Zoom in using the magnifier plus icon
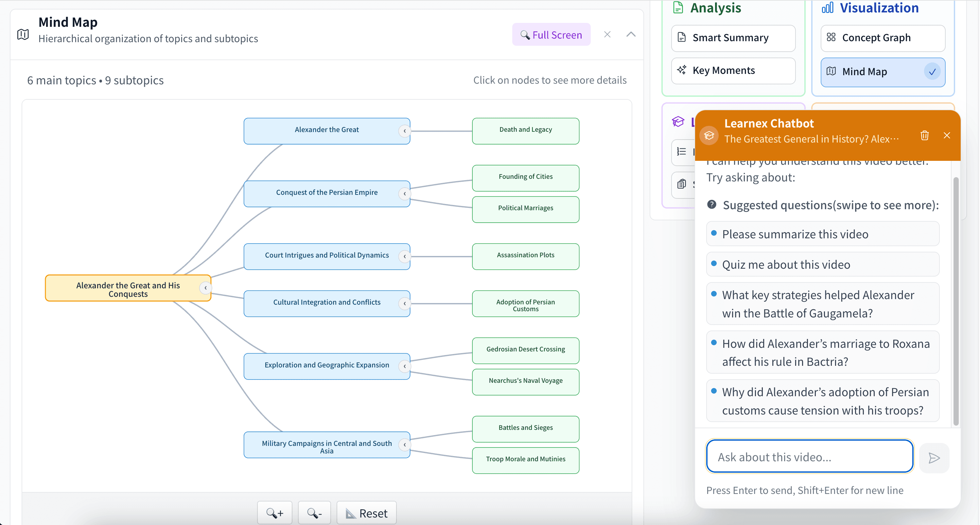Image resolution: width=980 pixels, height=525 pixels. [x=275, y=513]
